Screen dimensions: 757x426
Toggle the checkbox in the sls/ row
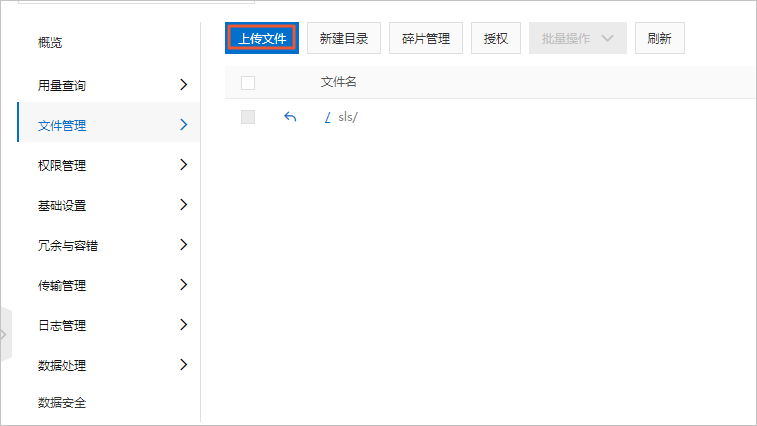click(x=248, y=117)
